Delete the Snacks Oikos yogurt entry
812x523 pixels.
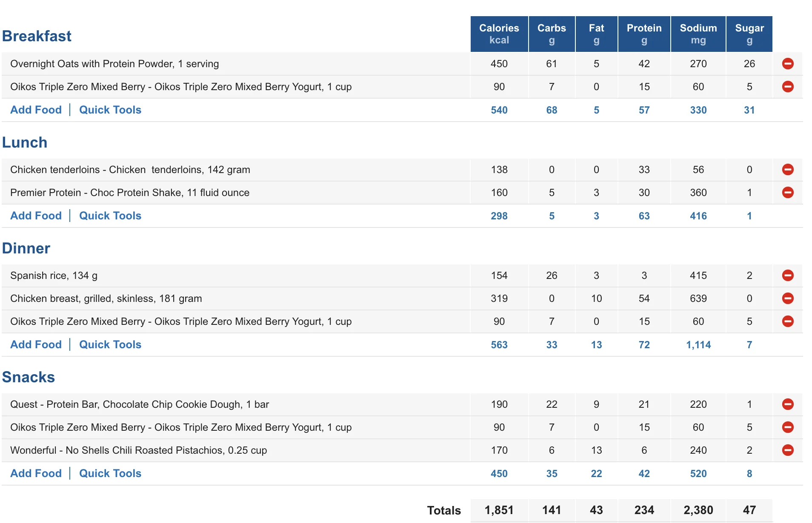click(x=788, y=427)
